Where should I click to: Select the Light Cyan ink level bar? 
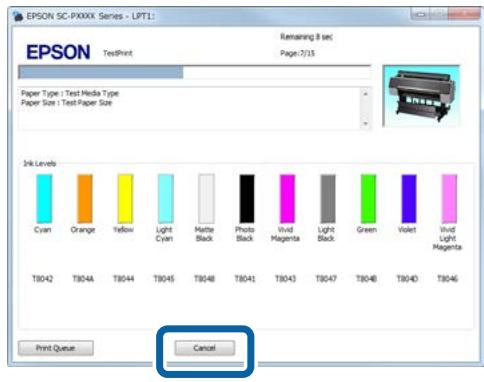tap(166, 198)
